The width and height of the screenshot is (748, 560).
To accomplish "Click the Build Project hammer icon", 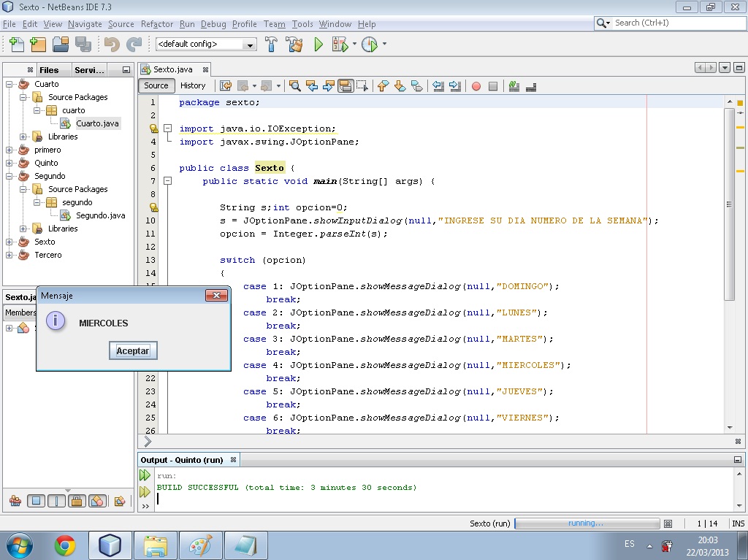I will (x=271, y=44).
